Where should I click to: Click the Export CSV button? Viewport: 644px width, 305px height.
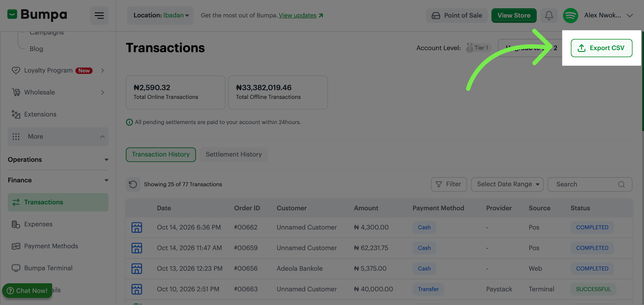pos(602,48)
